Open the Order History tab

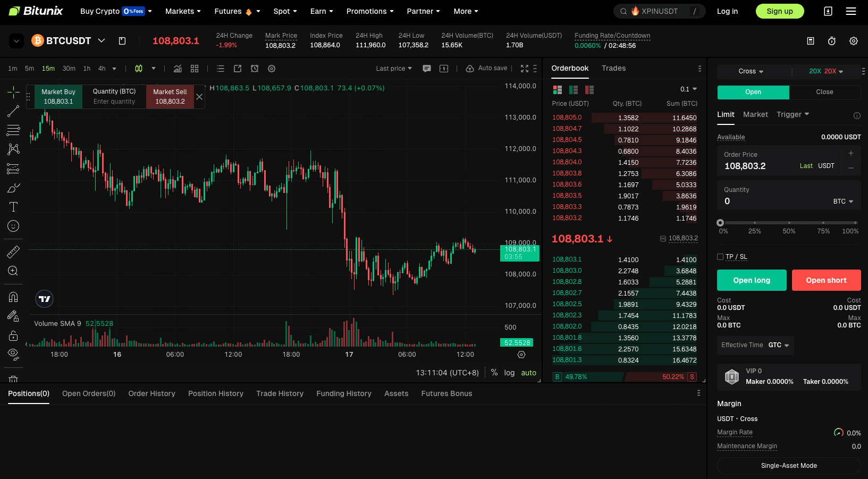pos(151,393)
